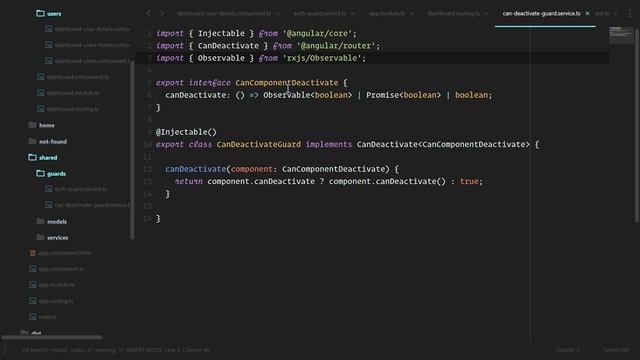
Task: Click the TypeScript file icon beside main.ts
Action: pyautogui.click(x=33, y=317)
